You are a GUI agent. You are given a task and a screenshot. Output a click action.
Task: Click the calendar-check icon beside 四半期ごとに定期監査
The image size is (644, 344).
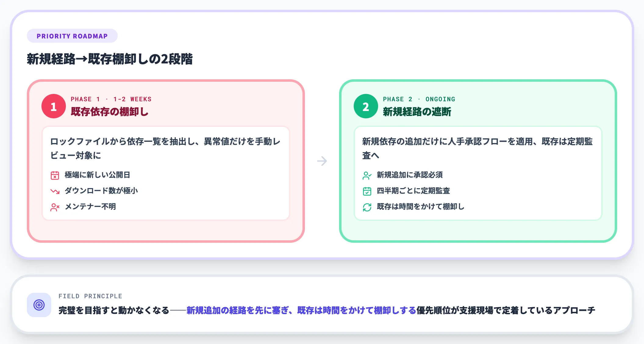(x=367, y=191)
